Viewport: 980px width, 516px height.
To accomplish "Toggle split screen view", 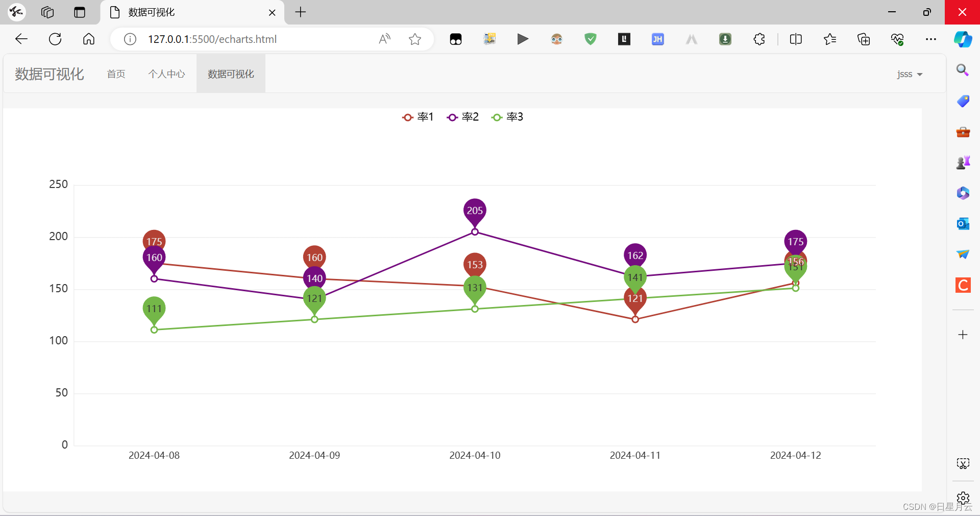I will (x=796, y=39).
